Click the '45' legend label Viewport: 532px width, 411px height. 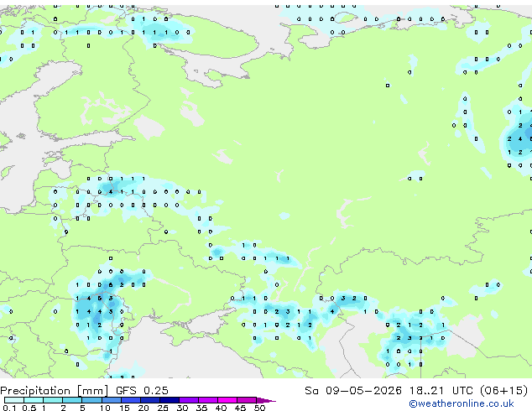(240, 408)
